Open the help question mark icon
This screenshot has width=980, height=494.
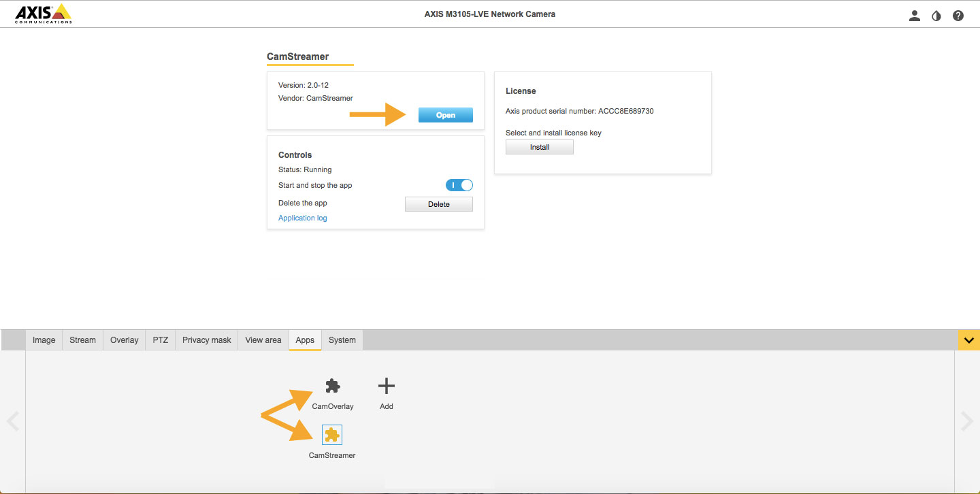[x=958, y=16]
